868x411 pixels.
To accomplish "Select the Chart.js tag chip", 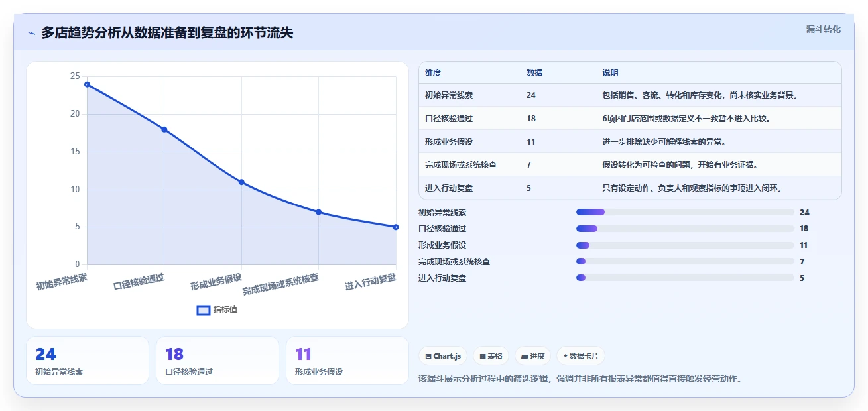I will (443, 356).
